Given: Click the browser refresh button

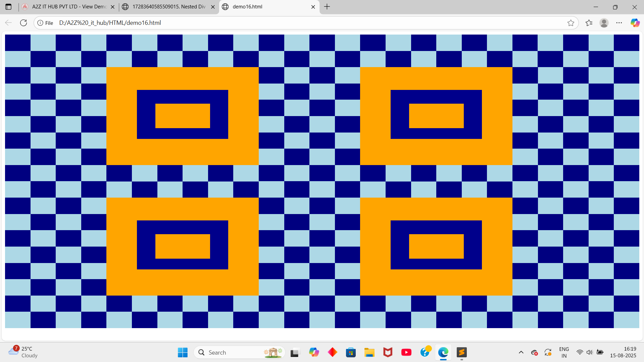Looking at the screenshot, I should (23, 23).
